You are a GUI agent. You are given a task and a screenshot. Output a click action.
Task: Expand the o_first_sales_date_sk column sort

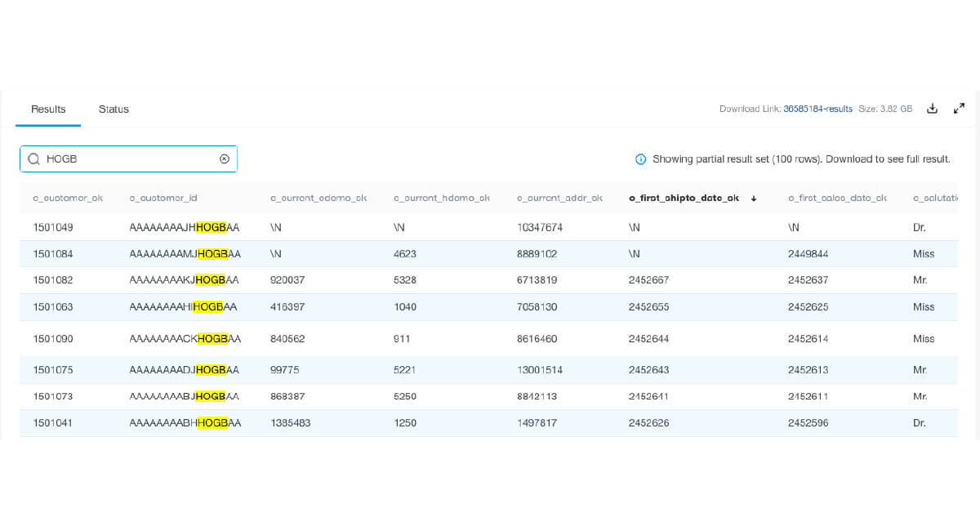tap(838, 198)
